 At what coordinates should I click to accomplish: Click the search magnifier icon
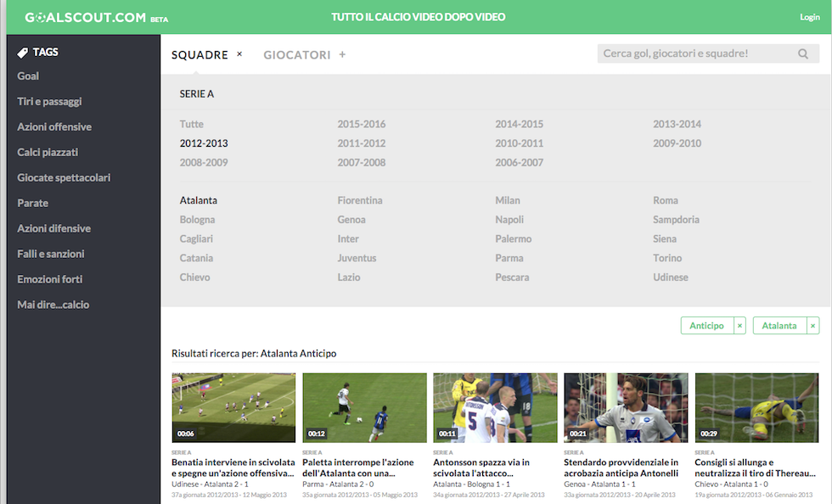coord(803,54)
